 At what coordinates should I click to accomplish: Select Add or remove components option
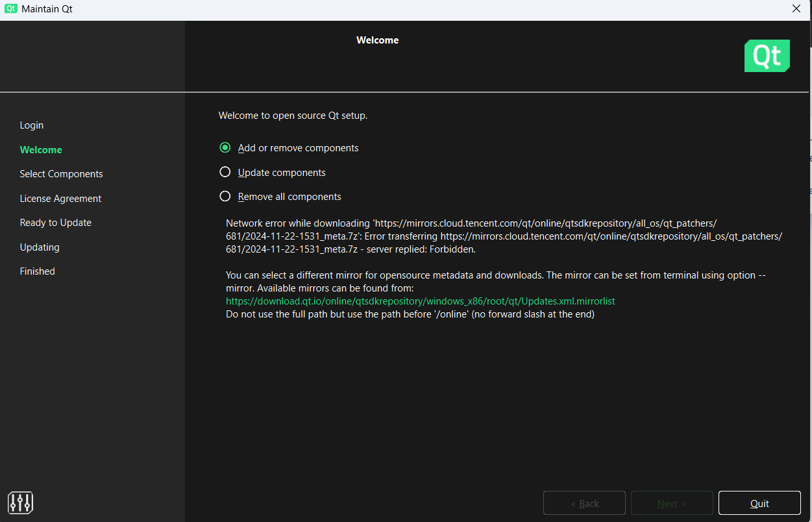tap(225, 148)
